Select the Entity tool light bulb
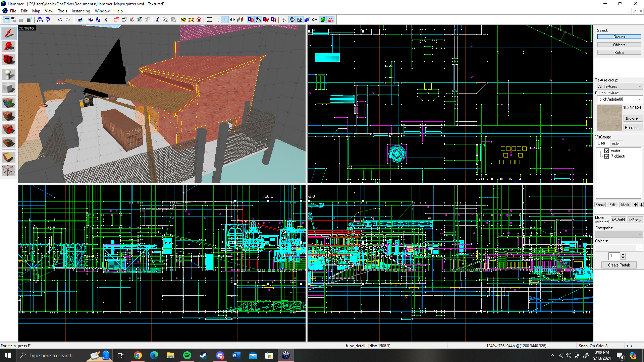 coord(9,74)
